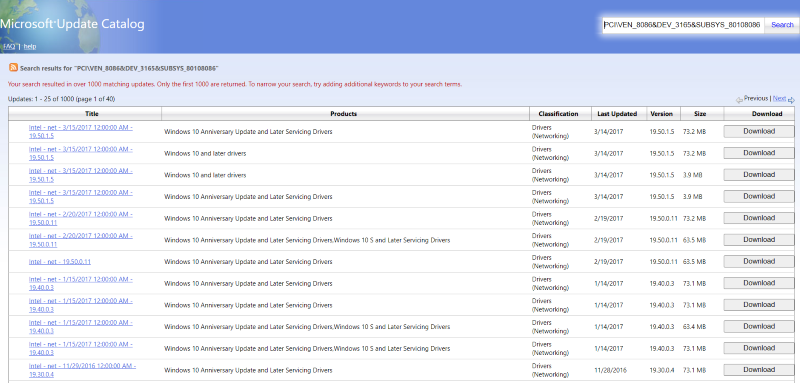Image resolution: width=800 pixels, height=383 pixels.
Task: Open title link of Anniversary Update 3.9 MB row
Action: 81,197
